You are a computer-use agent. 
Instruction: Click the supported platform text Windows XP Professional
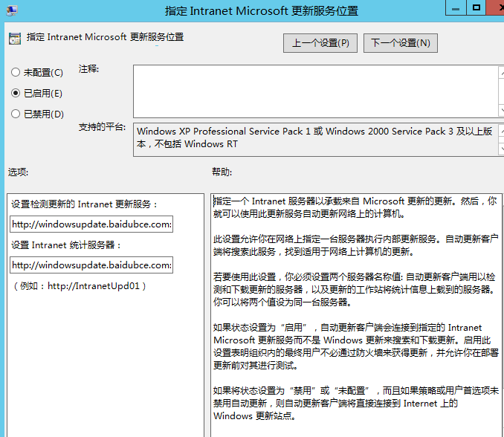(314, 137)
